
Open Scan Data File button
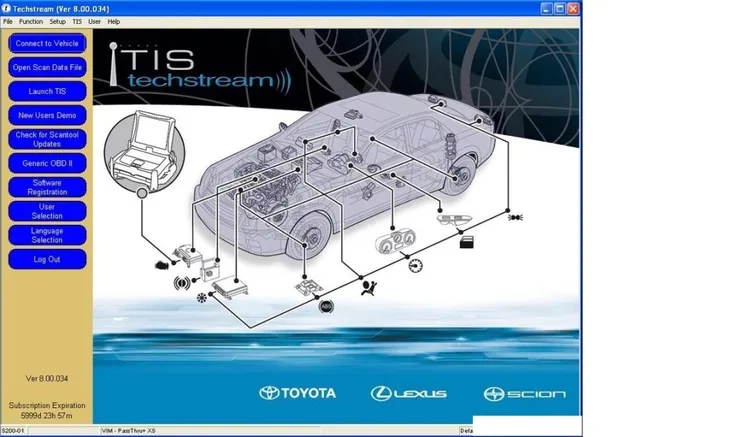(47, 67)
